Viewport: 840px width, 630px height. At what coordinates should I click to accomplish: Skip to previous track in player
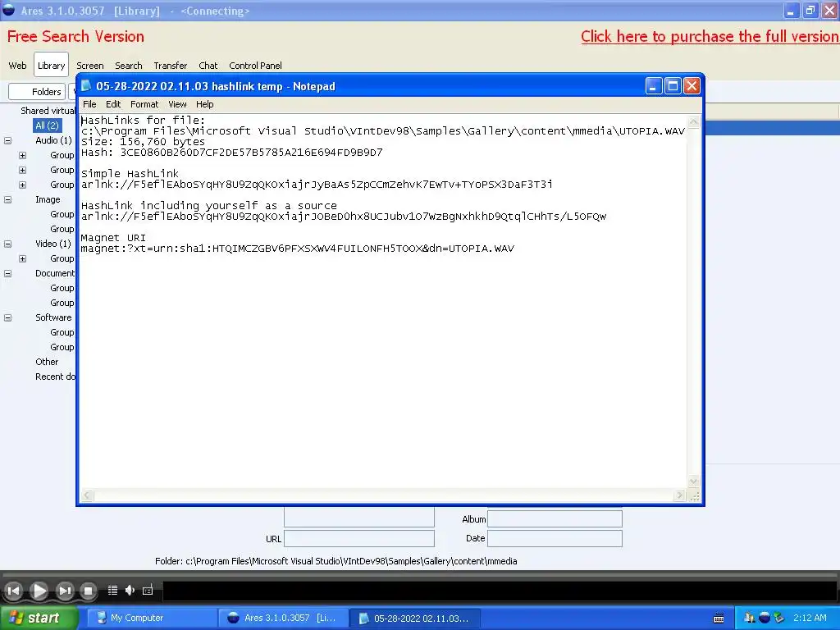pyautogui.click(x=14, y=591)
